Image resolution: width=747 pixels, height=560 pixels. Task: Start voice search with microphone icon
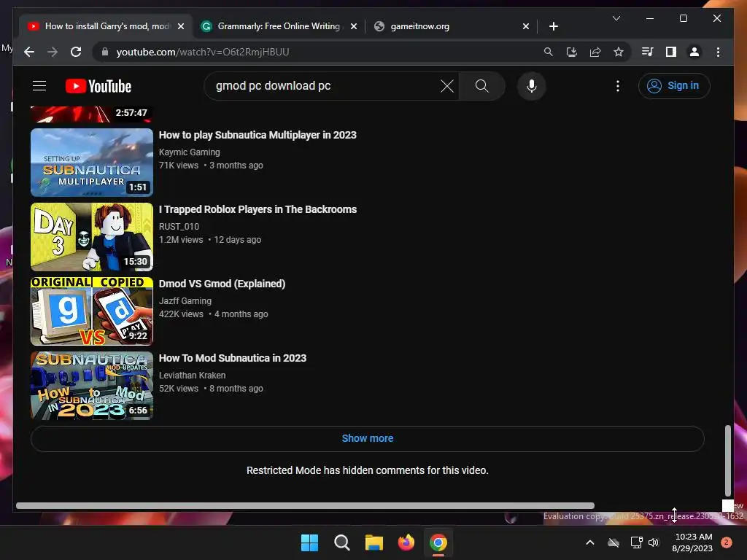click(532, 86)
